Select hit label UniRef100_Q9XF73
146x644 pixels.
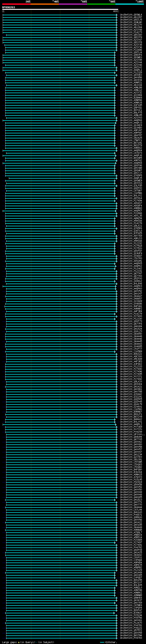point(131,321)
